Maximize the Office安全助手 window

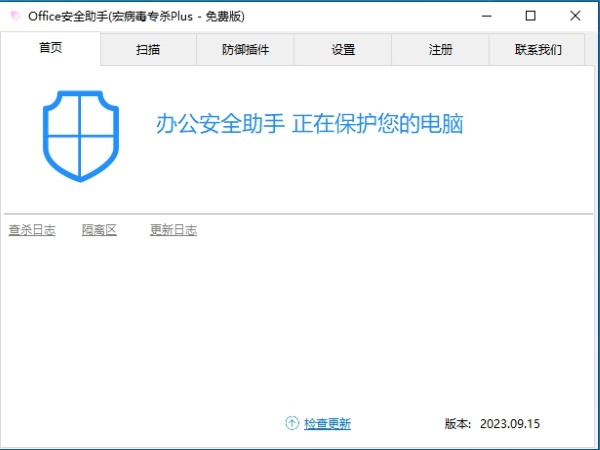click(x=530, y=16)
